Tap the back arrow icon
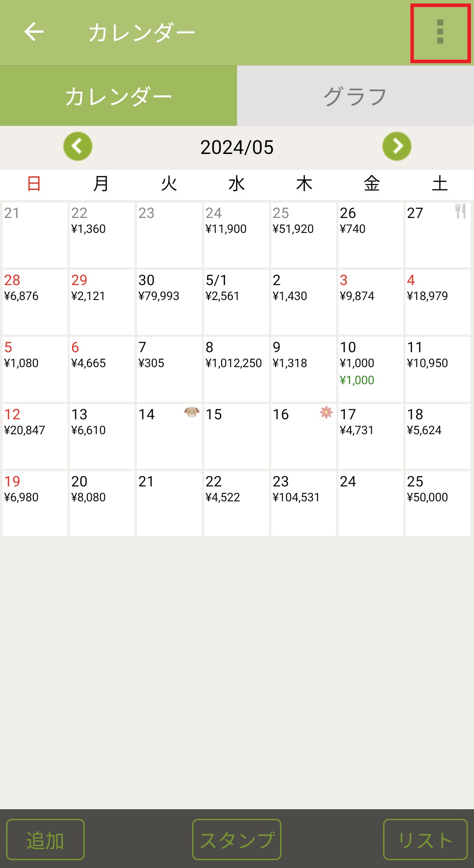The width and height of the screenshot is (474, 868). [x=34, y=32]
